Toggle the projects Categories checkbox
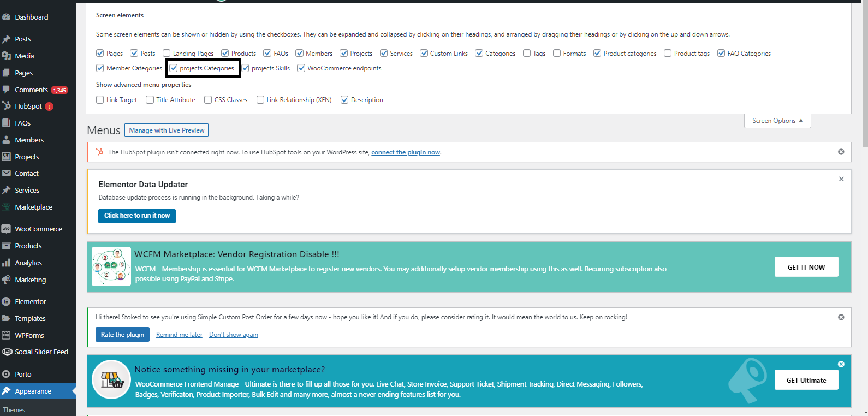Viewport: 868px width, 416px height. click(174, 68)
